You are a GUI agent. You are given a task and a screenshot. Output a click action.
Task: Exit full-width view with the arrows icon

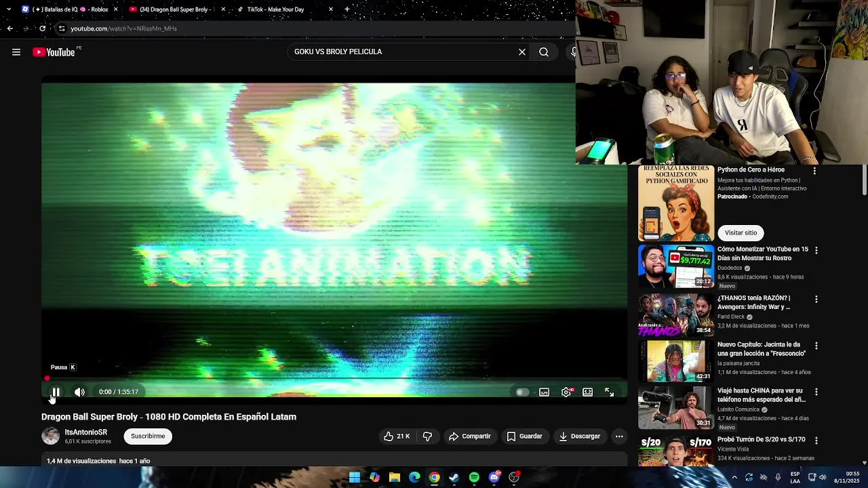(x=609, y=392)
